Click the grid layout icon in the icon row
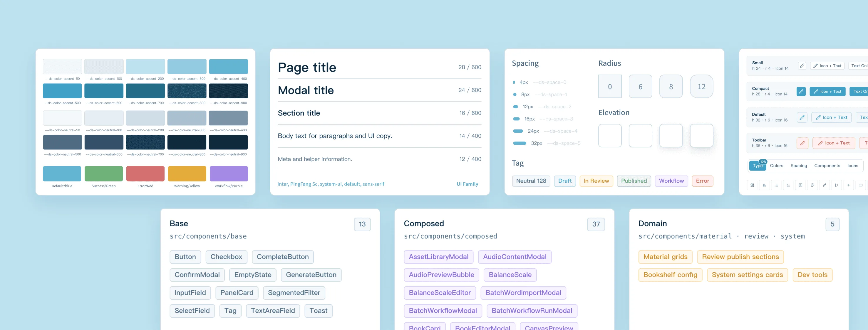Viewport: 868px width, 330px height. tap(752, 185)
